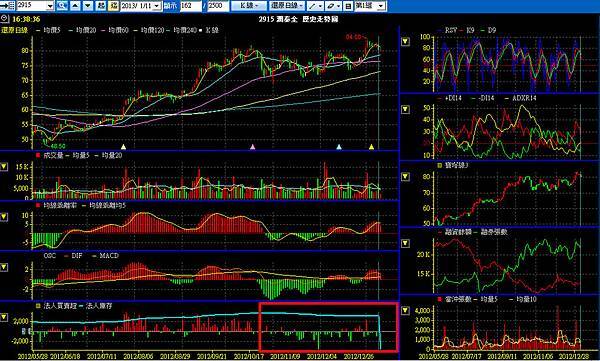Screen dimensions: 600x361
Task: Select the line drawing tool
Action: pos(312,6)
